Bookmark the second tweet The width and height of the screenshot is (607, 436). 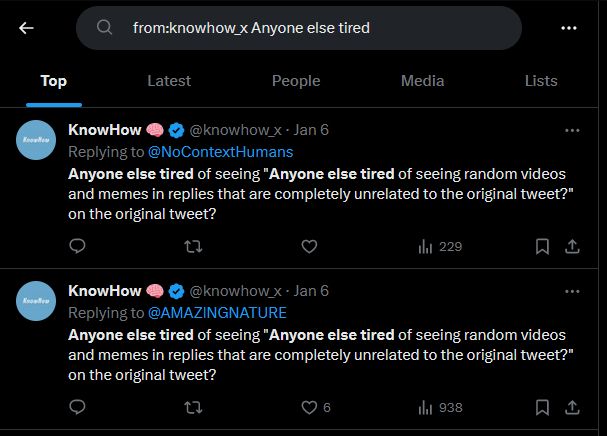click(x=541, y=407)
